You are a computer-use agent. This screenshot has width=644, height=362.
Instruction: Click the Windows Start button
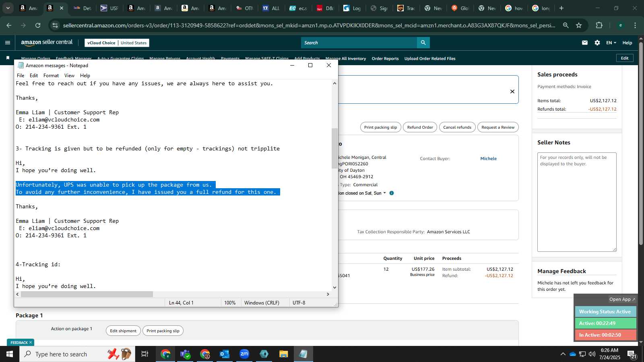click(x=10, y=354)
